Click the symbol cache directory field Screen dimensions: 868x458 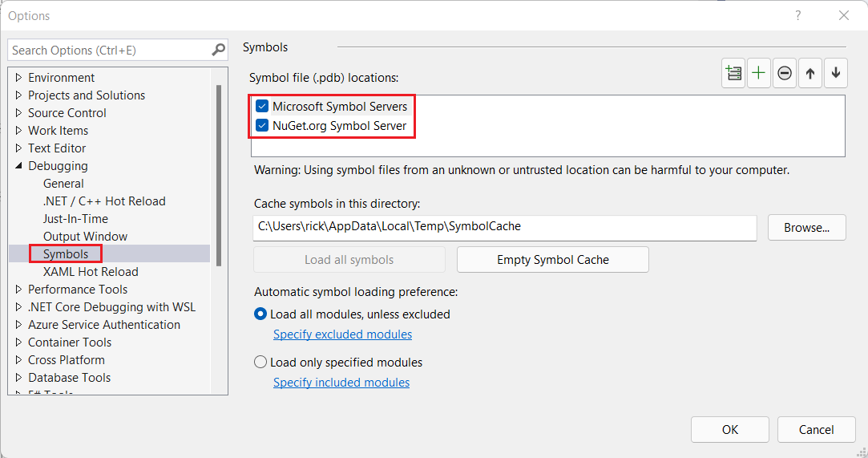coord(504,227)
